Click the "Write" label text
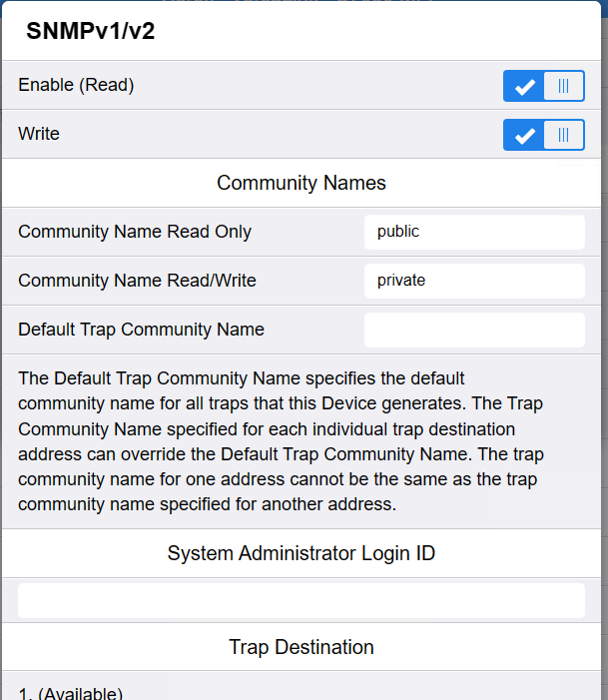Image resolution: width=608 pixels, height=700 pixels. [39, 134]
